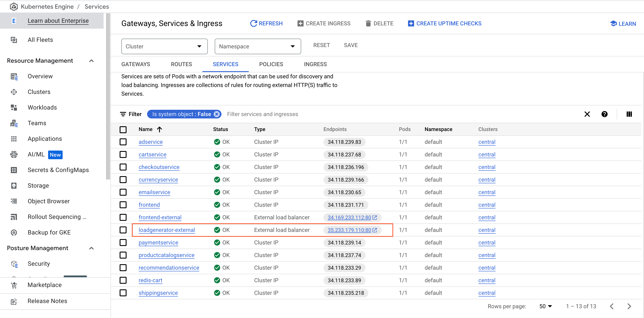Open the Rows per page dropdown
The height and width of the screenshot is (318, 644).
coord(545,306)
